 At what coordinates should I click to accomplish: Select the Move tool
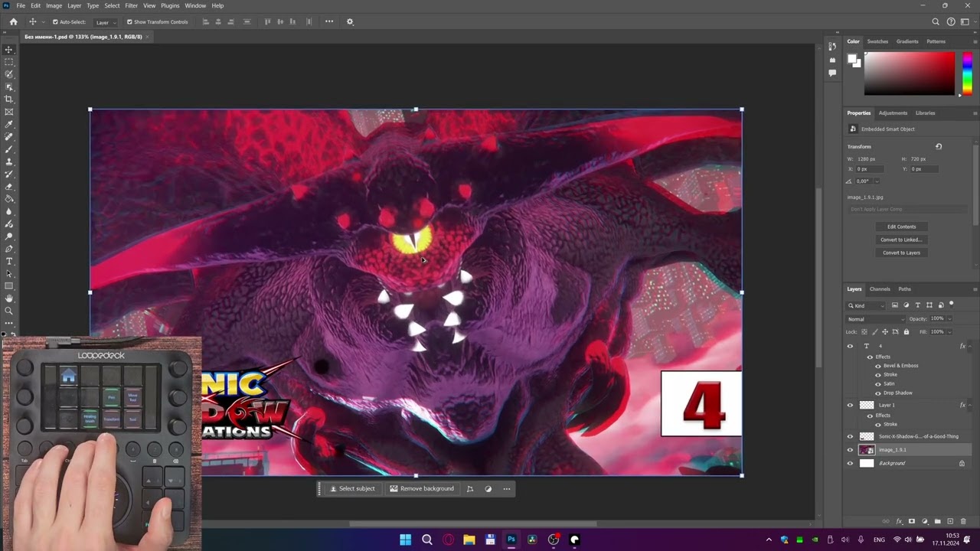coord(9,50)
